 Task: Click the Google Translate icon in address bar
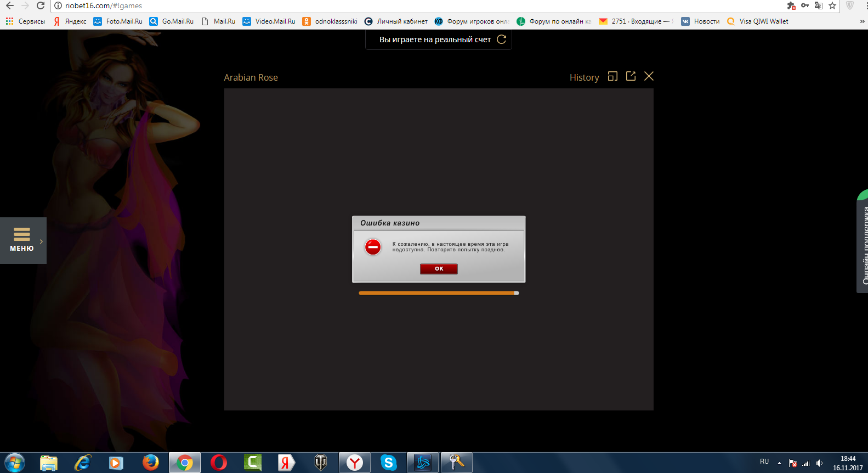click(818, 5)
